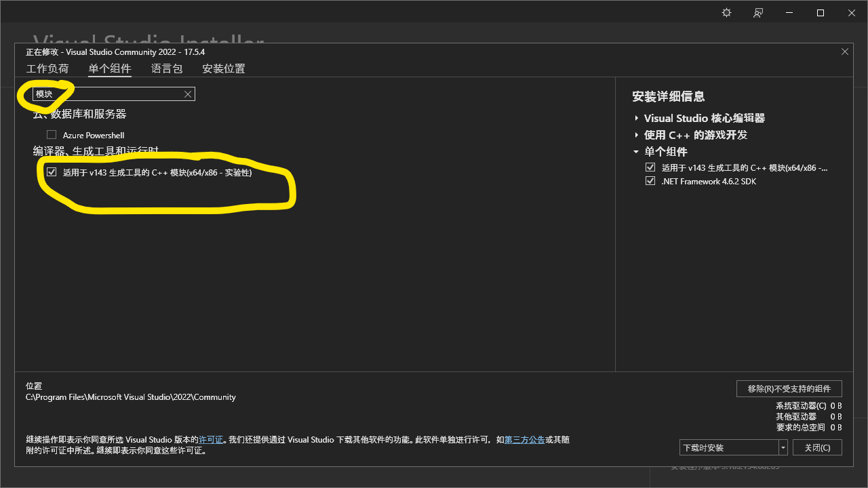Image resolution: width=868 pixels, height=488 pixels.
Task: Expand 使用 C++ 的游戏开发 section
Action: tap(635, 135)
